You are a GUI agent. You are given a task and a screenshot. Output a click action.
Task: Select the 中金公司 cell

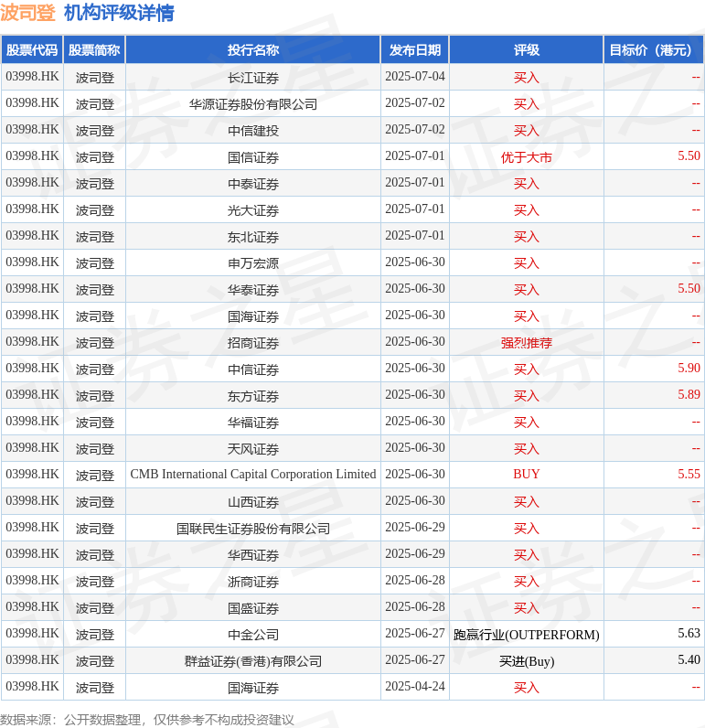[x=253, y=634]
